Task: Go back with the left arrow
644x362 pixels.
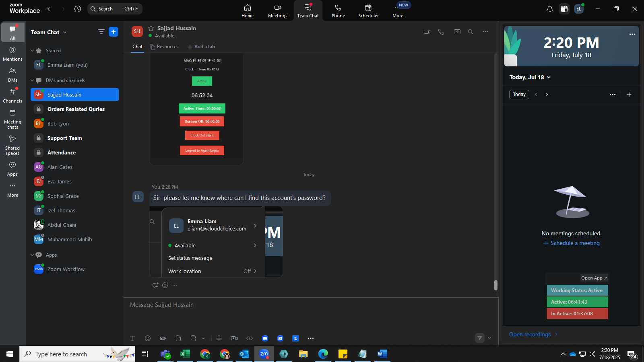Action: [x=49, y=9]
